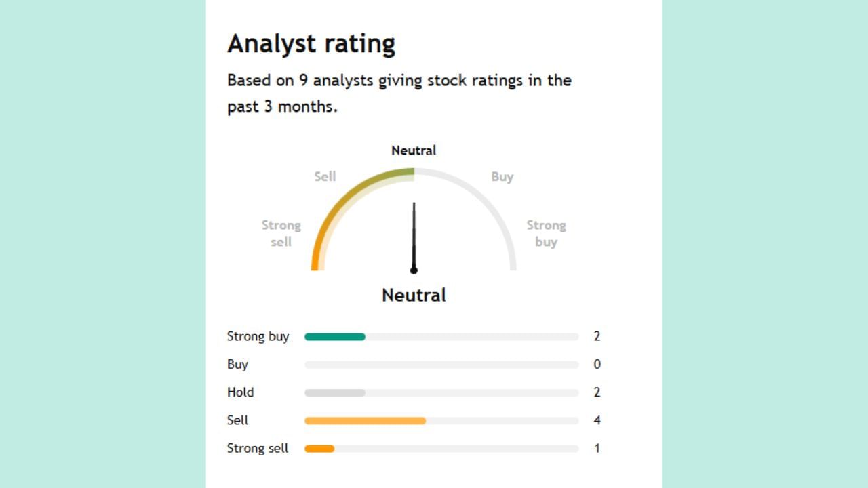Click the Hold row label
The height and width of the screenshot is (488, 868).
[240, 392]
